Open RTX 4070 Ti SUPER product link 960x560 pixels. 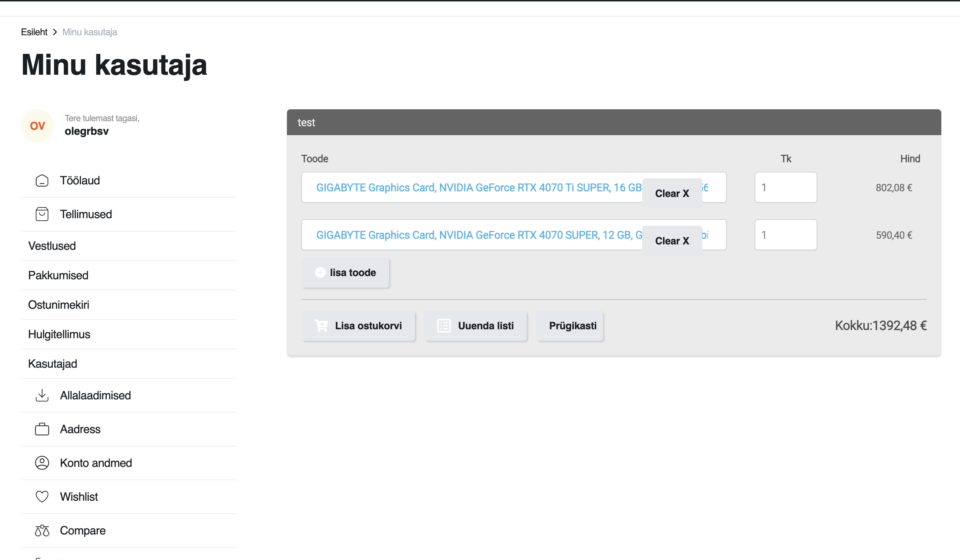point(479,187)
